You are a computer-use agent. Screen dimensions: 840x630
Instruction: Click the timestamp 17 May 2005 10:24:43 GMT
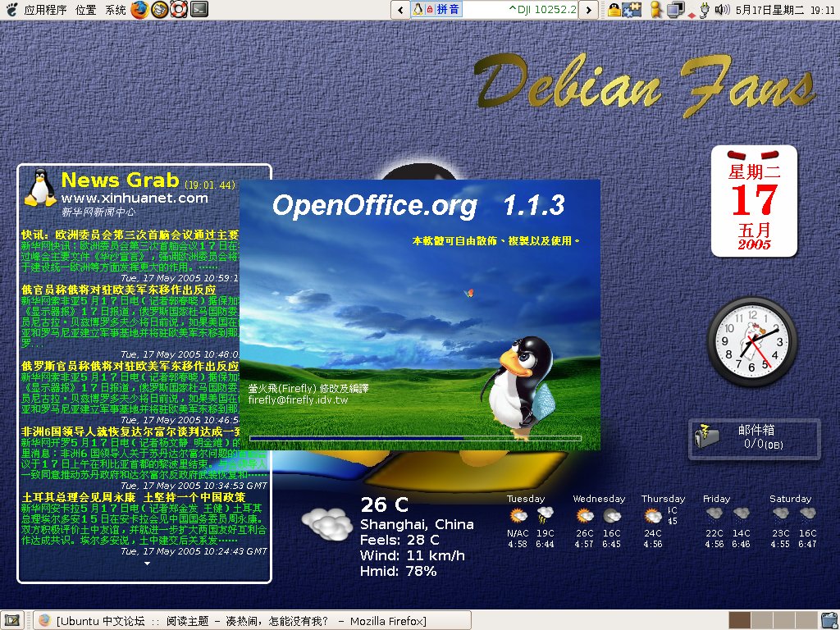pos(194,551)
